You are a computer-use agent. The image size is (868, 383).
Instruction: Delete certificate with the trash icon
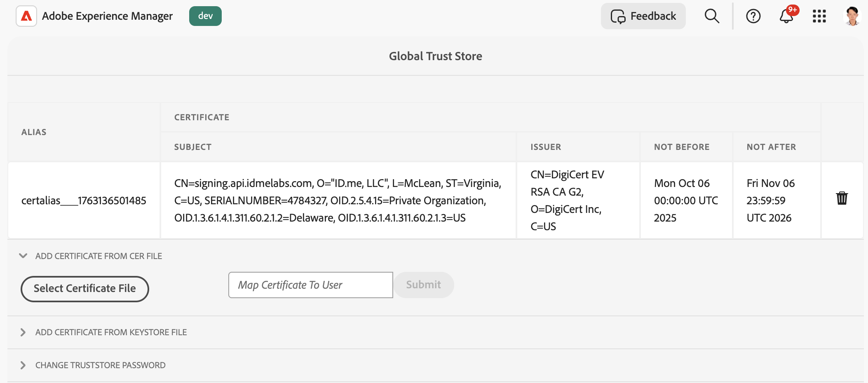842,199
